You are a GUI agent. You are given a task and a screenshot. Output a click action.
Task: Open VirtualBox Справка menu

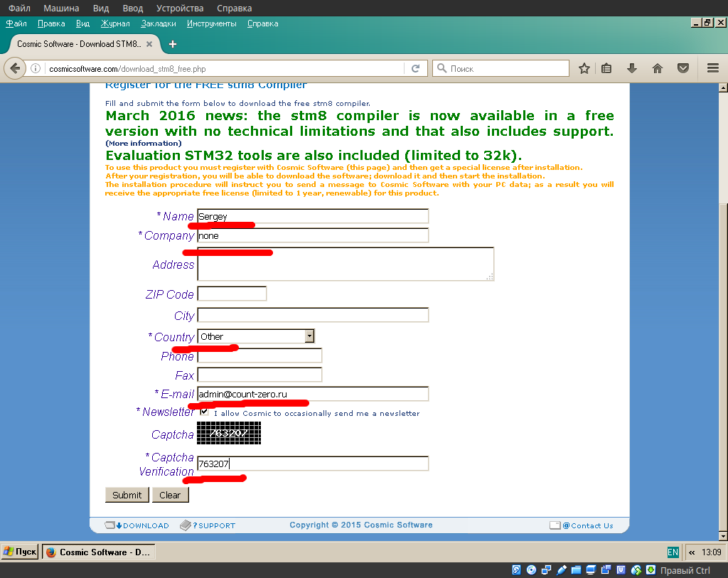pyautogui.click(x=235, y=8)
